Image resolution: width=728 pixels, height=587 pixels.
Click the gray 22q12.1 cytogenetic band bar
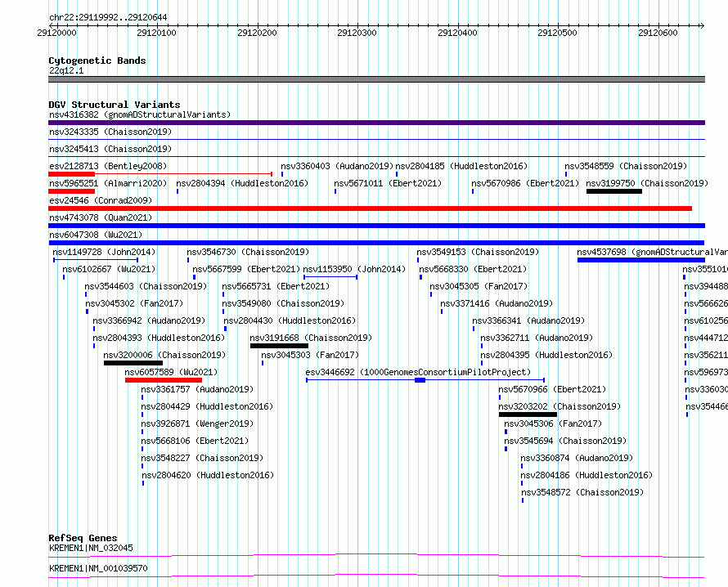(376, 79)
